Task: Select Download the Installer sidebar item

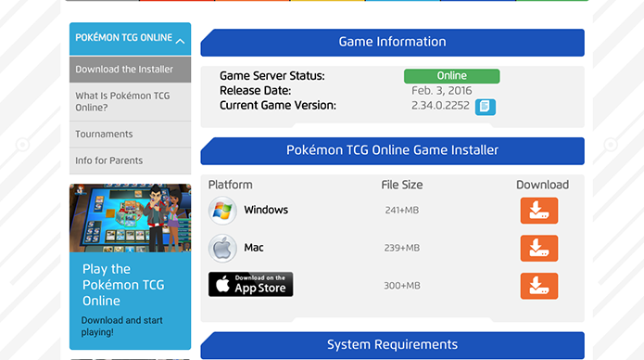Action: 131,70
